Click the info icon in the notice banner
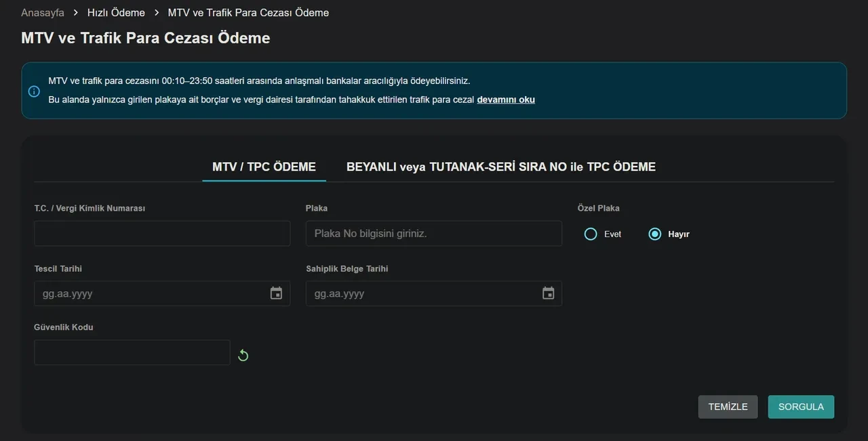Image resolution: width=868 pixels, height=441 pixels. pos(34,91)
